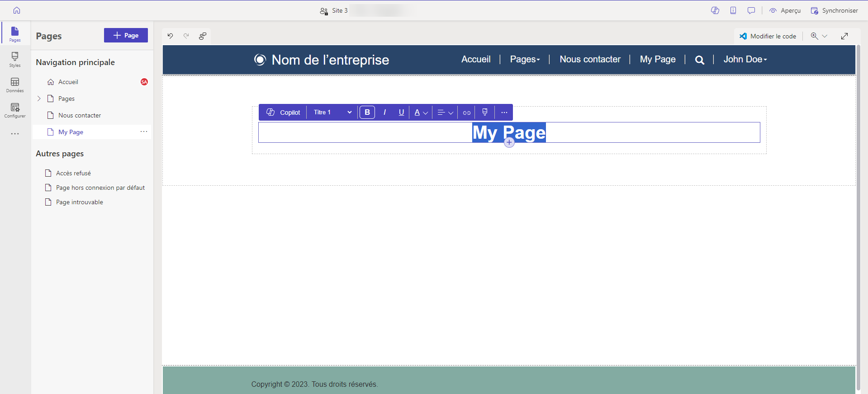Image resolution: width=868 pixels, height=394 pixels.
Task: Open the text alignment dropdown
Action: (446, 113)
